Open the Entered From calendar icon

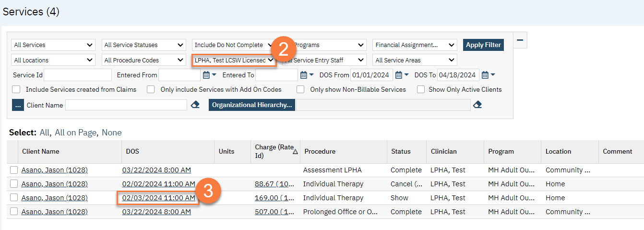[206, 75]
